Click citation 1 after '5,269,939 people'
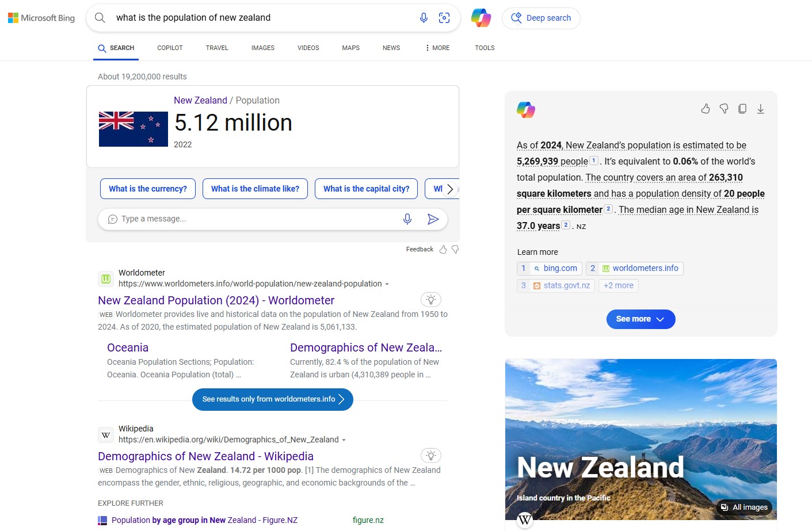Screen dimensions: 812x531 click(594, 161)
